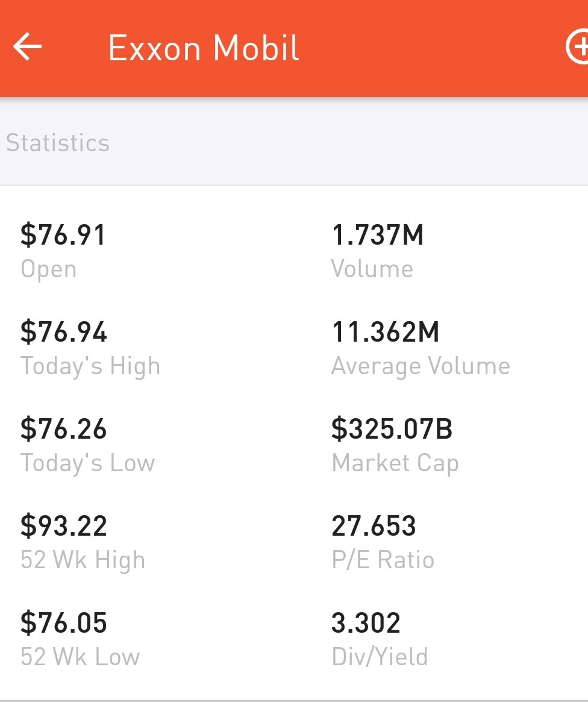Select the $76.26 Today's Low value

coord(63,428)
